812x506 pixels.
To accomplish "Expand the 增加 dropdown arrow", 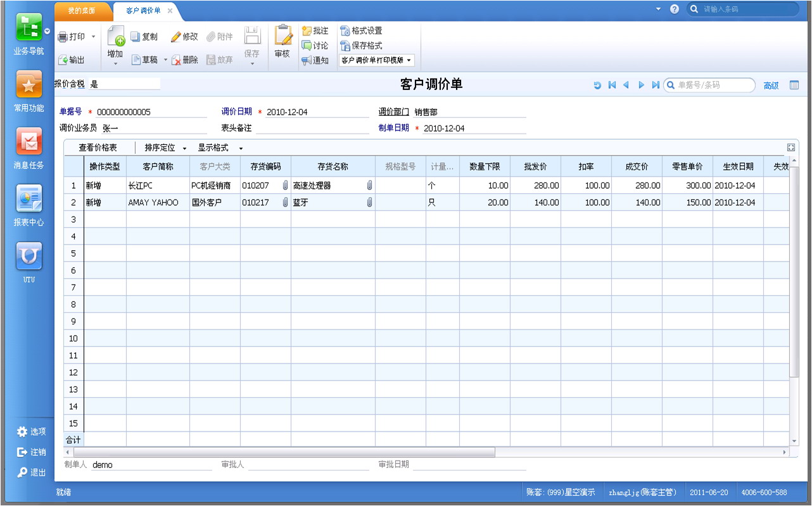I will (115, 63).
